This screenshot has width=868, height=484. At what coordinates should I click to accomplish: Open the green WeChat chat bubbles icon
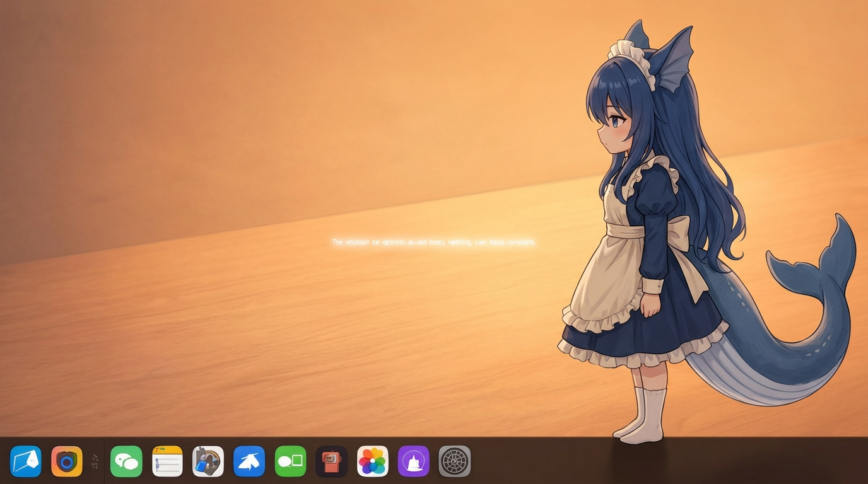coord(126,461)
